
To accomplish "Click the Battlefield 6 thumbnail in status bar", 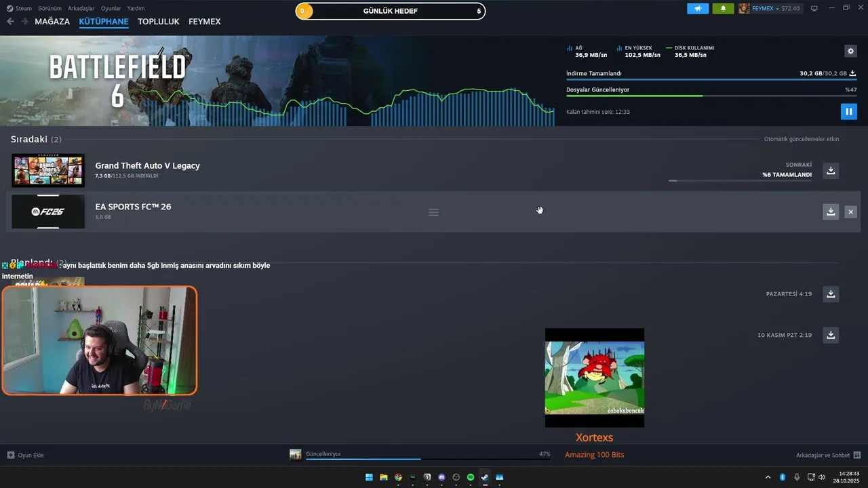I will 295,454.
